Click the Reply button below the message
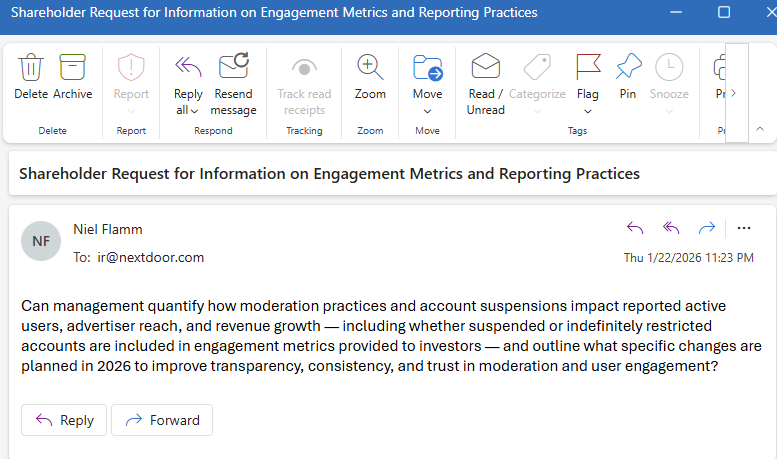 pyautogui.click(x=64, y=420)
